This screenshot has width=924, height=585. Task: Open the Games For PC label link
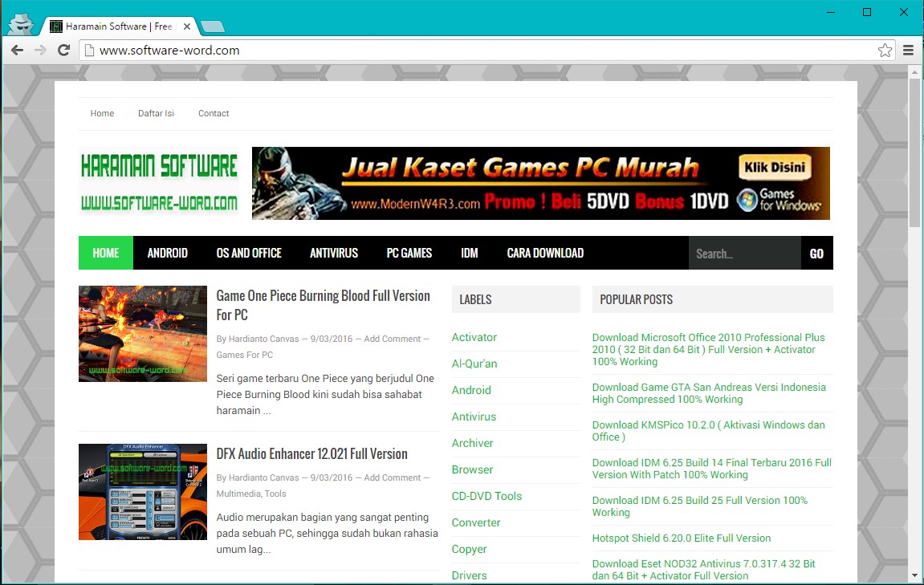[245, 355]
